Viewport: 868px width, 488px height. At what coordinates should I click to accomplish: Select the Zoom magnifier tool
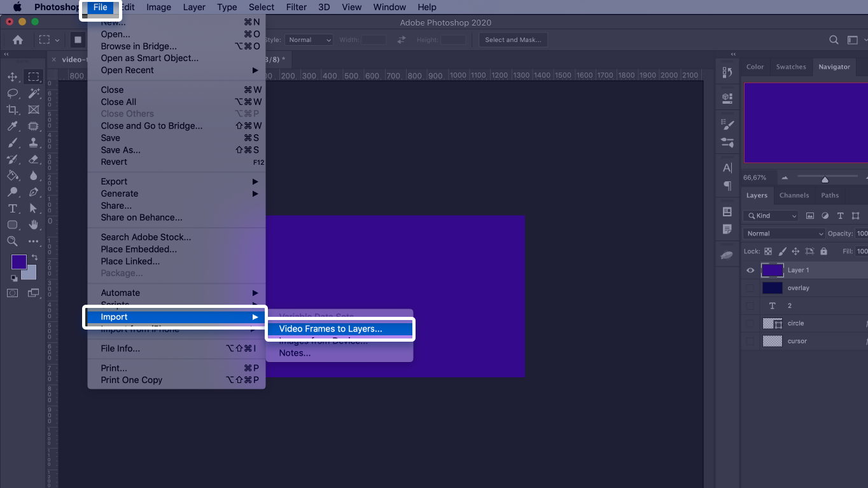click(x=12, y=241)
